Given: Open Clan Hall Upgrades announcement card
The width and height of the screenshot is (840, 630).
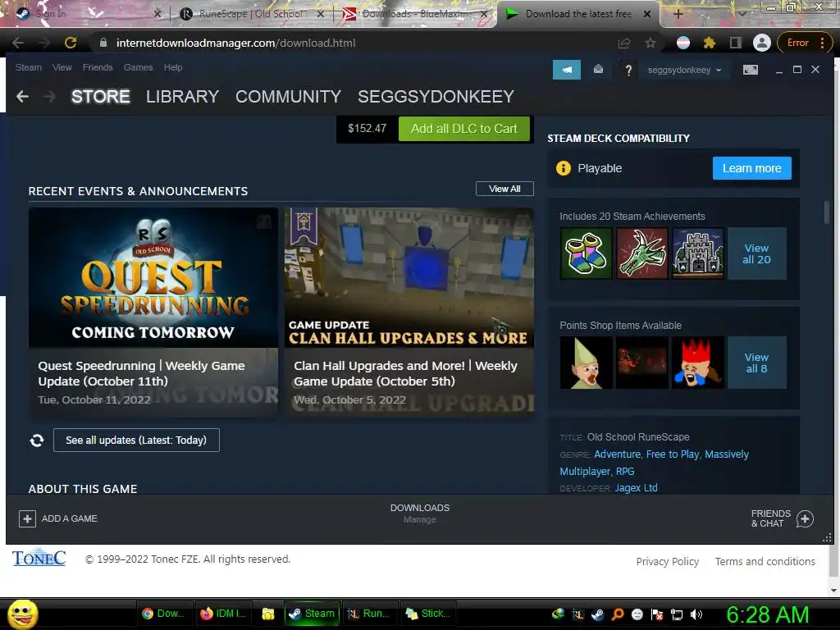Looking at the screenshot, I should click(409, 313).
